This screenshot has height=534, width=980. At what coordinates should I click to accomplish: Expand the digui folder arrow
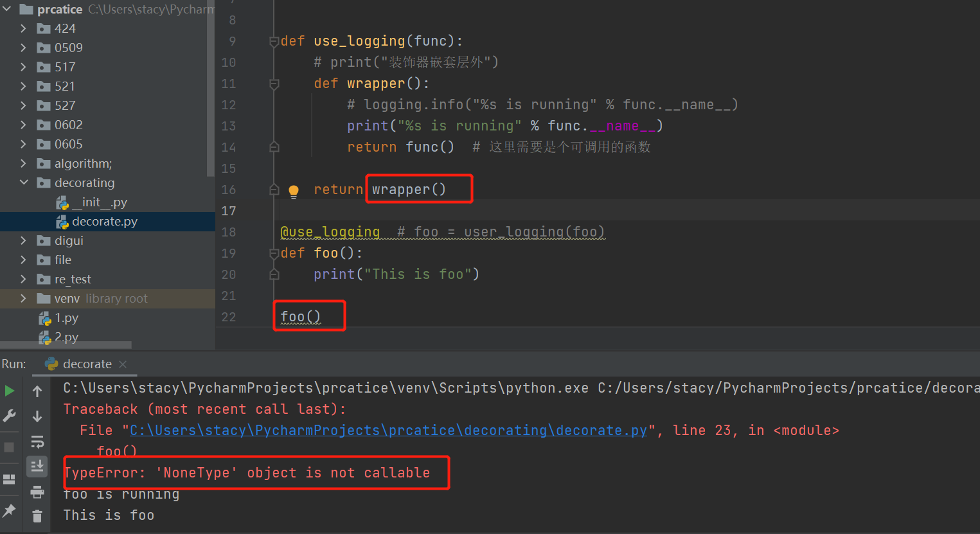(x=23, y=240)
